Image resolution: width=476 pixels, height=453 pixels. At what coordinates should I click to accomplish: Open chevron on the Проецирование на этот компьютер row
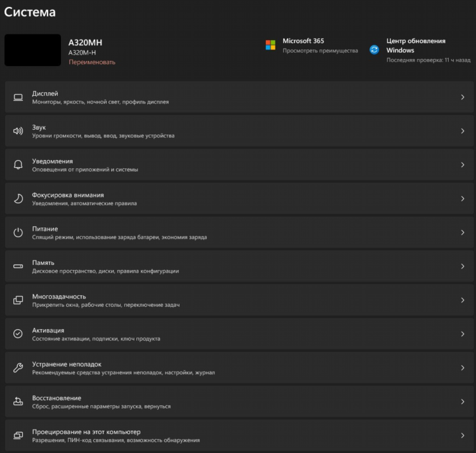coord(463,435)
